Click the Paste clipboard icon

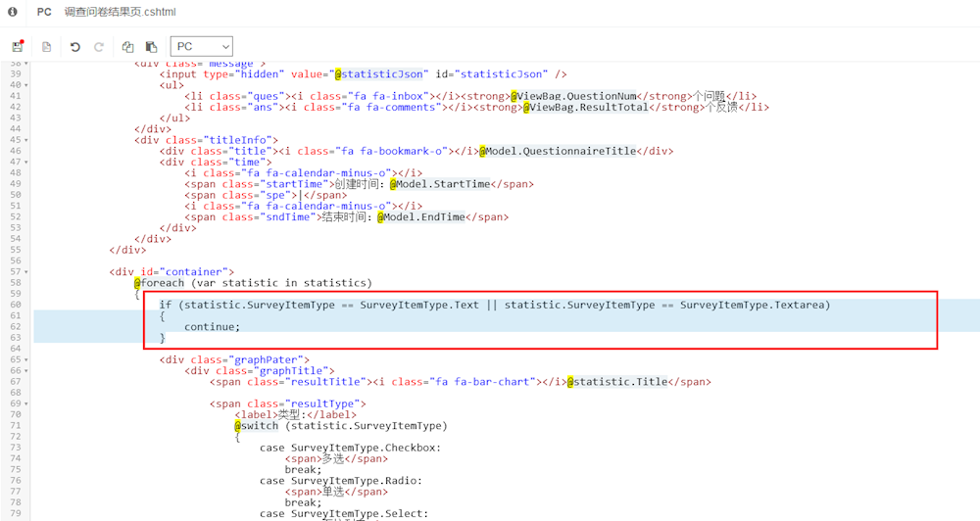151,47
